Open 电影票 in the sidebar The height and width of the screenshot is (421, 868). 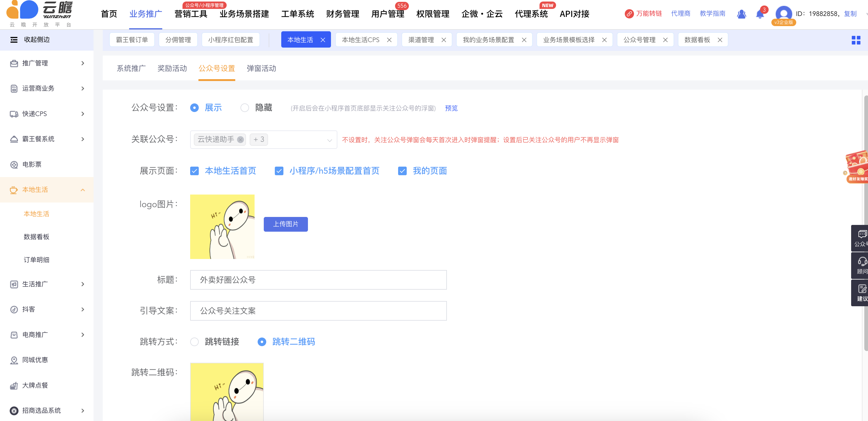[x=32, y=164]
